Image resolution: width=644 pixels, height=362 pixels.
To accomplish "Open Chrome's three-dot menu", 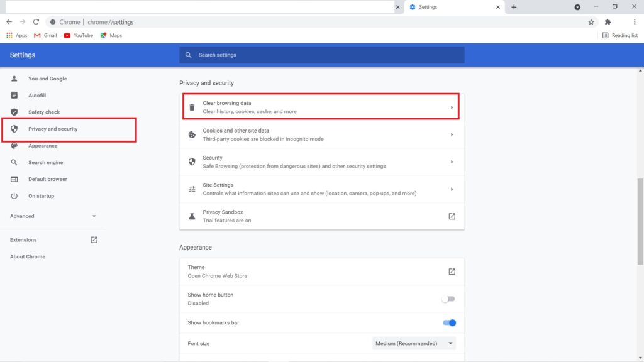I will pyautogui.click(x=635, y=22).
